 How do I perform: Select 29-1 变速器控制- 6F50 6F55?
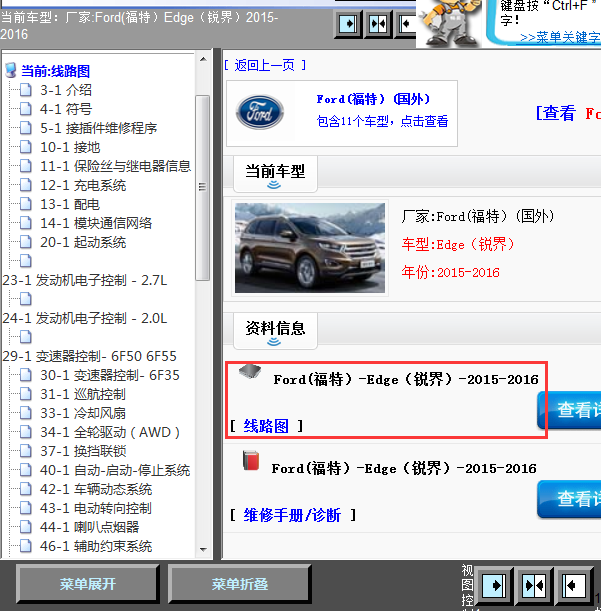(89, 356)
